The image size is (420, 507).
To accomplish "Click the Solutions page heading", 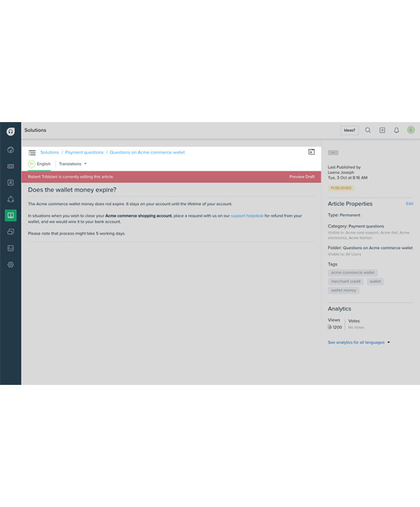I will (35, 130).
